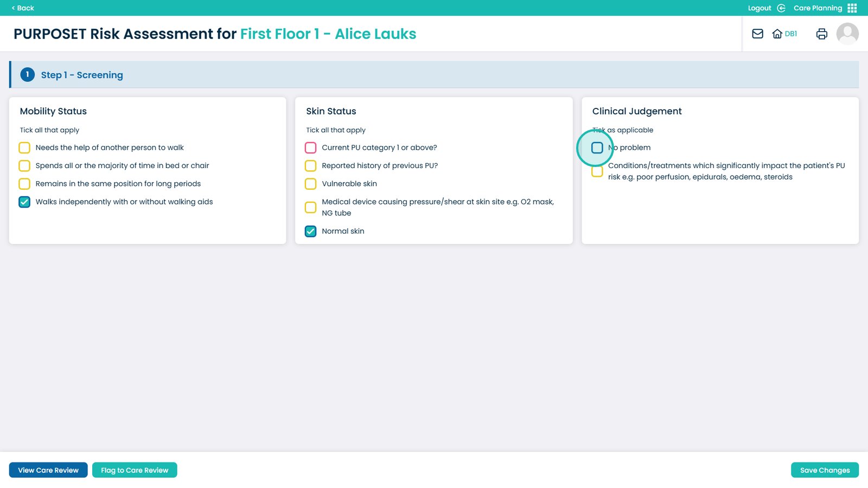Tick 'Needs the help of another person to walk'
Image resolution: width=868 pixels, height=488 pixels.
point(24,147)
